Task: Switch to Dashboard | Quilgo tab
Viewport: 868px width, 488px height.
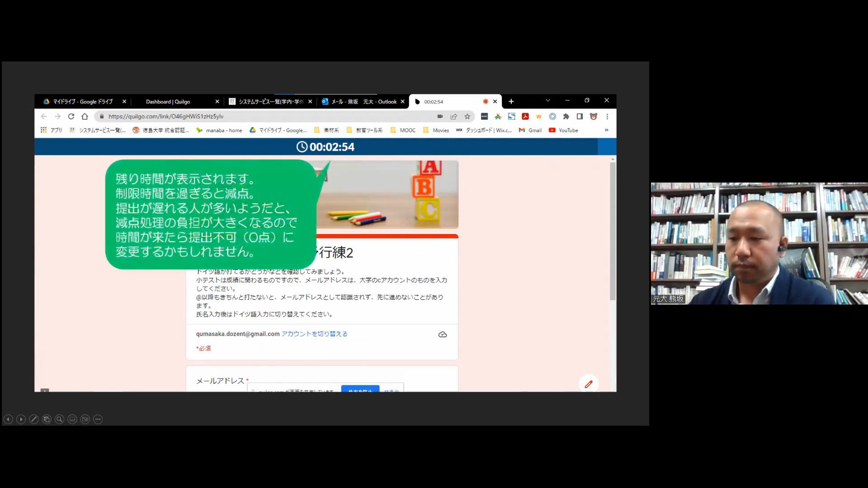Action: [x=168, y=102]
